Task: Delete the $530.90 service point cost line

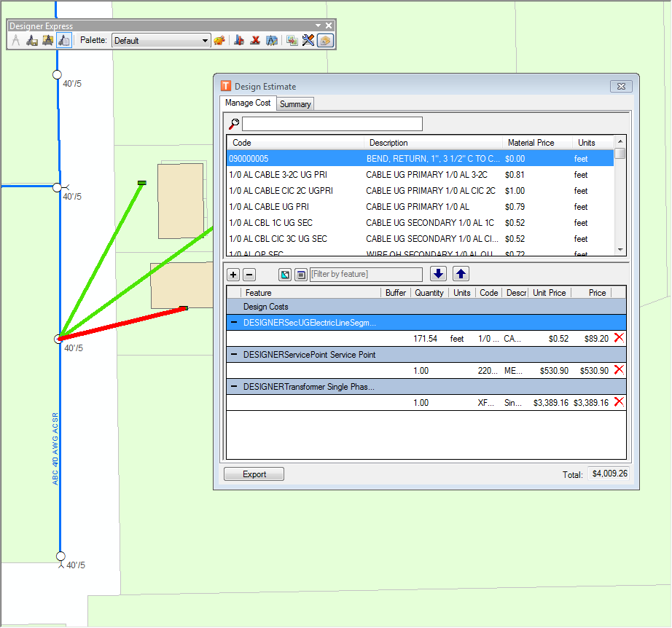Action: 619,369
